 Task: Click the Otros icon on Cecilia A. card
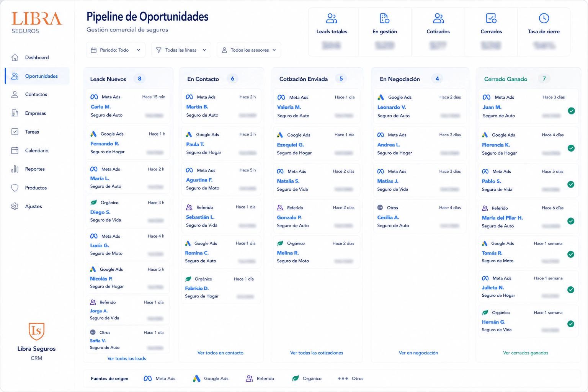coord(380,207)
